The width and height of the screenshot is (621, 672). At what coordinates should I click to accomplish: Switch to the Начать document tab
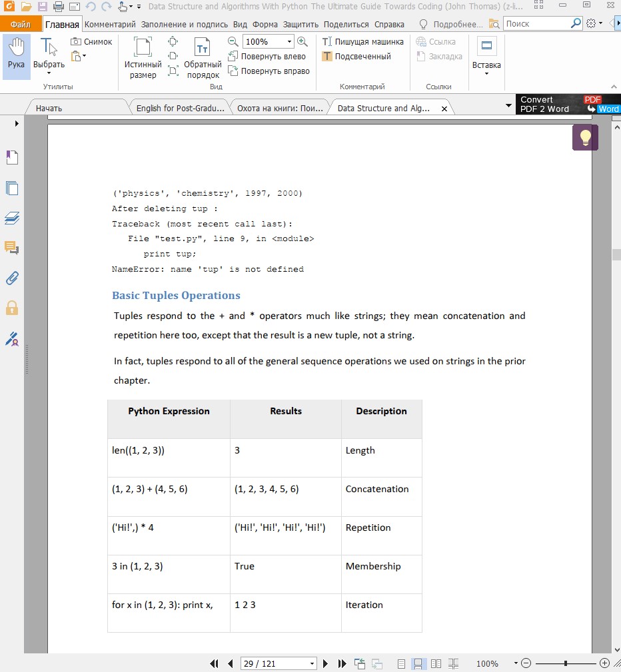[x=49, y=109]
